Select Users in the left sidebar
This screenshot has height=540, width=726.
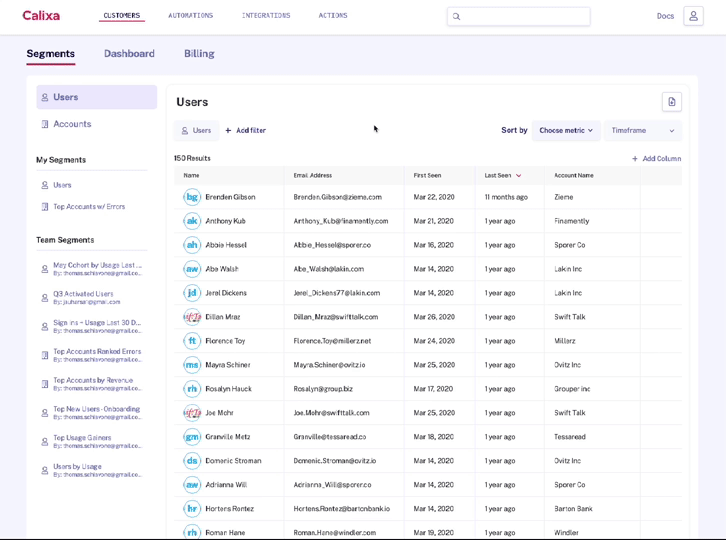click(97, 97)
